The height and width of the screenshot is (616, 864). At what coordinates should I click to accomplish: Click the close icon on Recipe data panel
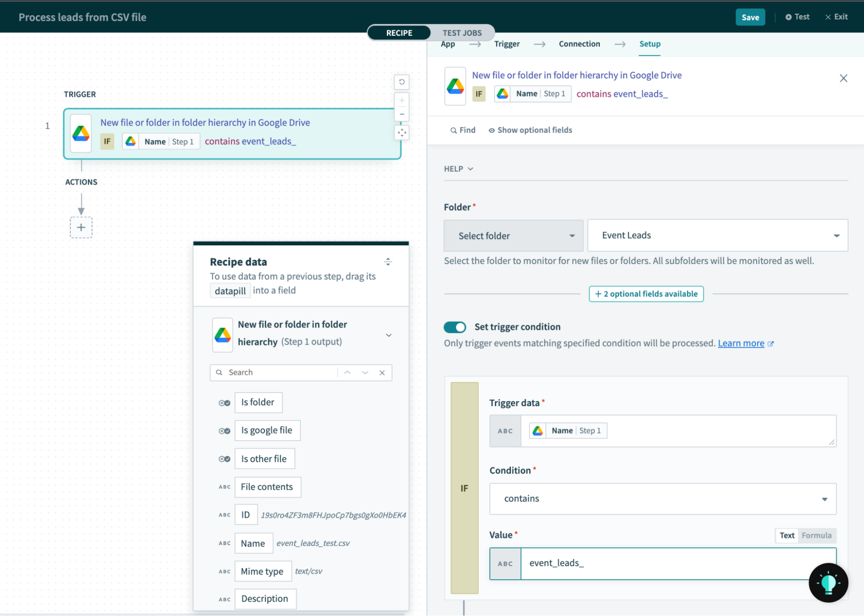pyautogui.click(x=382, y=372)
